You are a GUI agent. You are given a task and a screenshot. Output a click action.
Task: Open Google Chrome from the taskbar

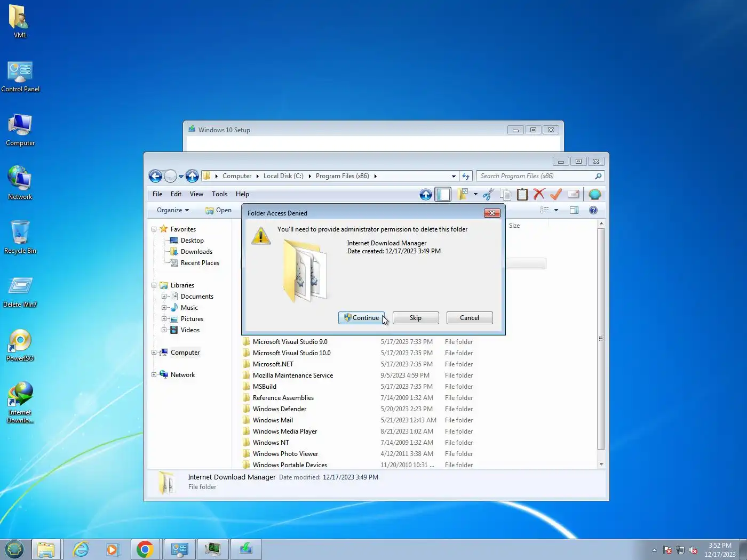[x=145, y=549]
